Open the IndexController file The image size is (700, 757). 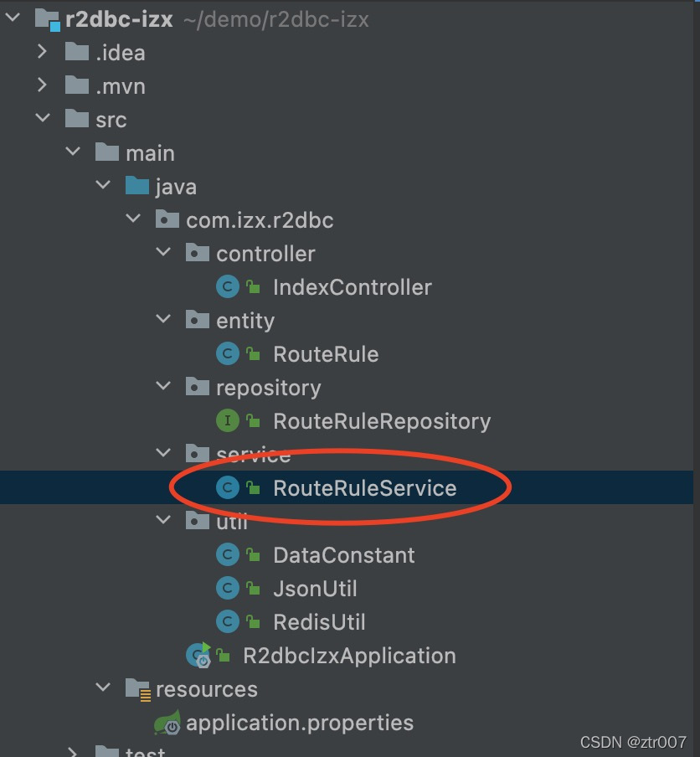pyautogui.click(x=353, y=287)
